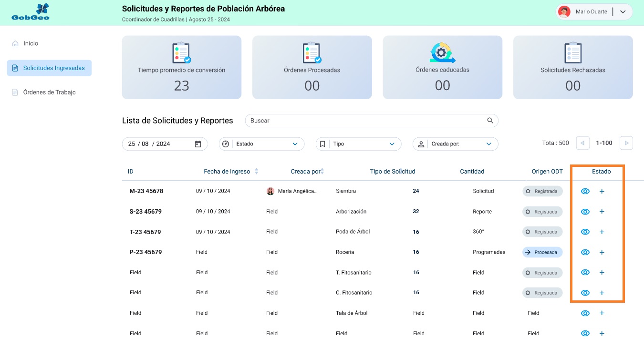Open the calendar date picker icon
The image size is (644, 339).
click(x=198, y=144)
